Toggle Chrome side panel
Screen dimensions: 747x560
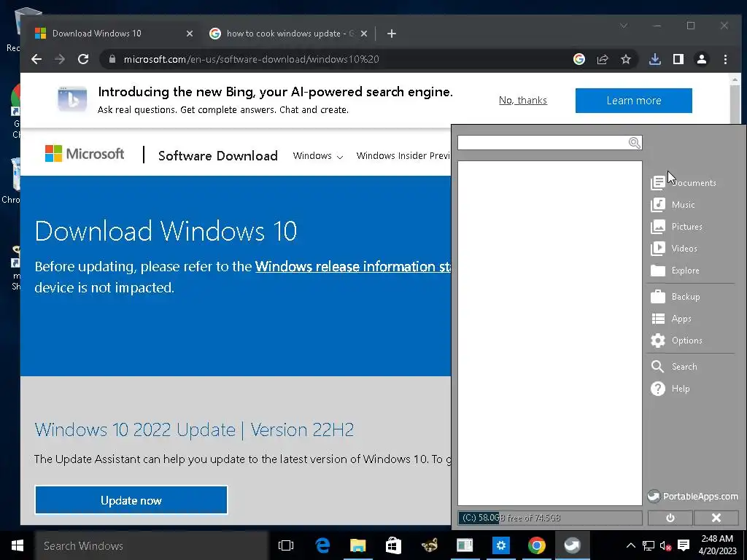pos(678,59)
